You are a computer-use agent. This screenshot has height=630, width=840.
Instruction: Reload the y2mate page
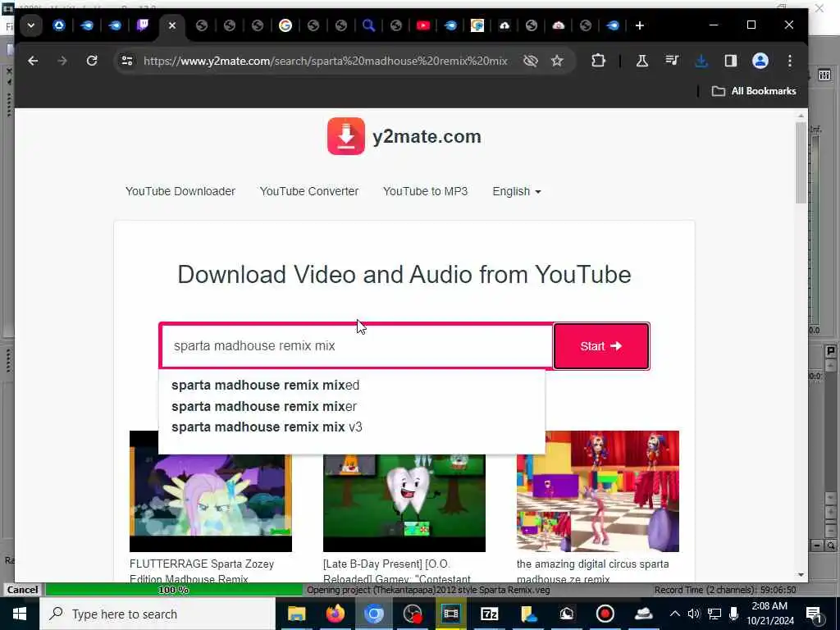(92, 61)
